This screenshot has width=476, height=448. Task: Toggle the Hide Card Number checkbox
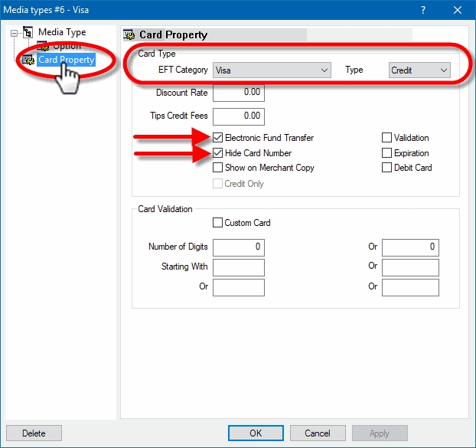coord(218,153)
